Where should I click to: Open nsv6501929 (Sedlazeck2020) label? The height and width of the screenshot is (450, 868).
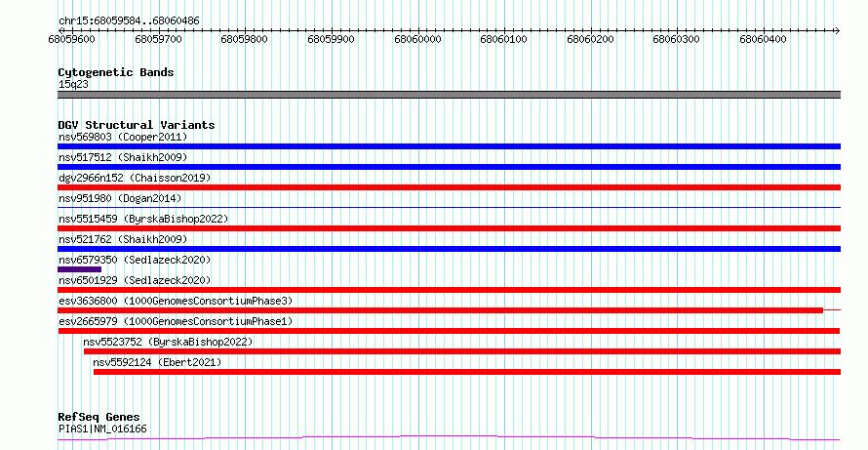tap(135, 280)
